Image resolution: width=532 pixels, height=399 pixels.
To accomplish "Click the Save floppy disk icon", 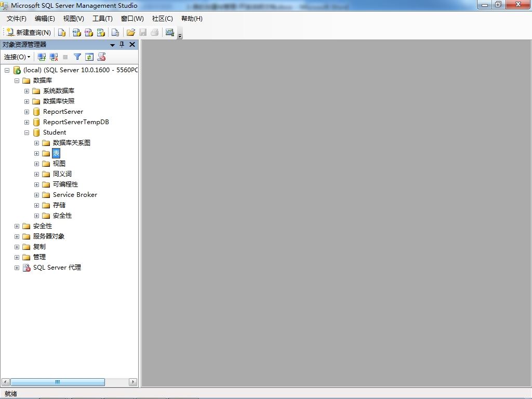I will tap(143, 32).
